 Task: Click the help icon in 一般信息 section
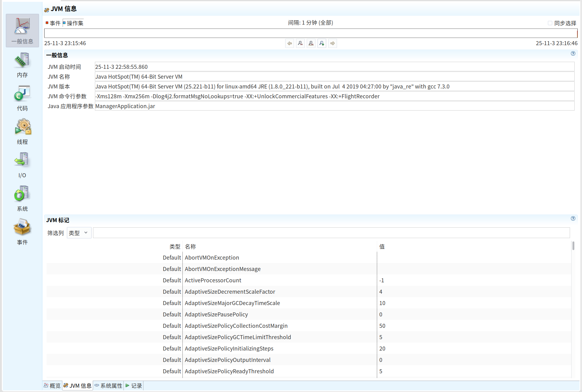click(x=573, y=53)
